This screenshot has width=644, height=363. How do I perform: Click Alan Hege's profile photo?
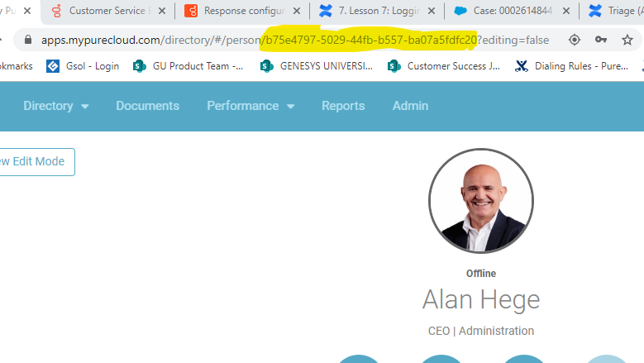(481, 201)
